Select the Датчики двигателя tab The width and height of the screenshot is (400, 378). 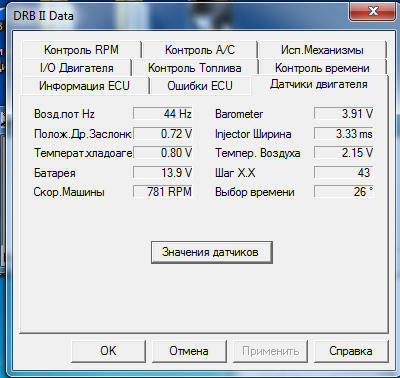[319, 84]
